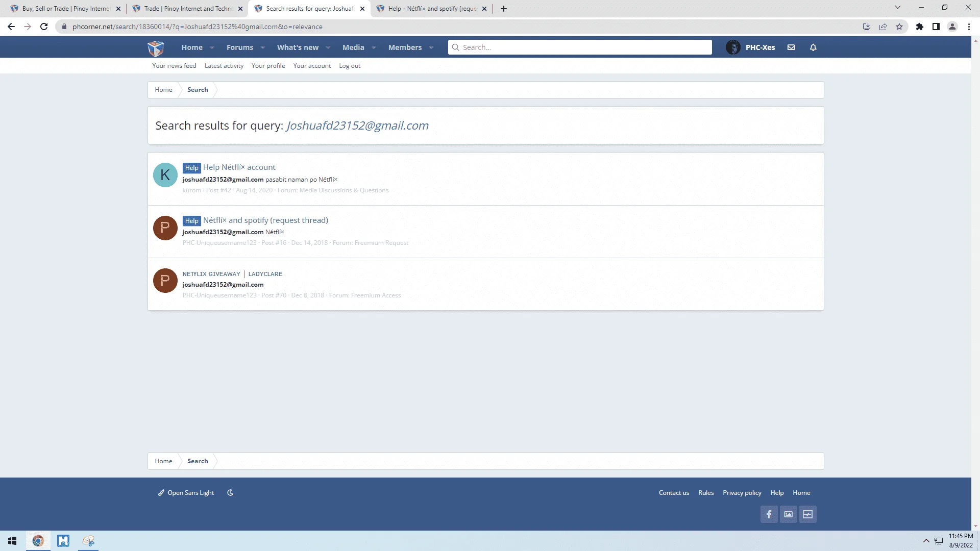Open the Malwarebytes taskbar icon

click(63, 541)
